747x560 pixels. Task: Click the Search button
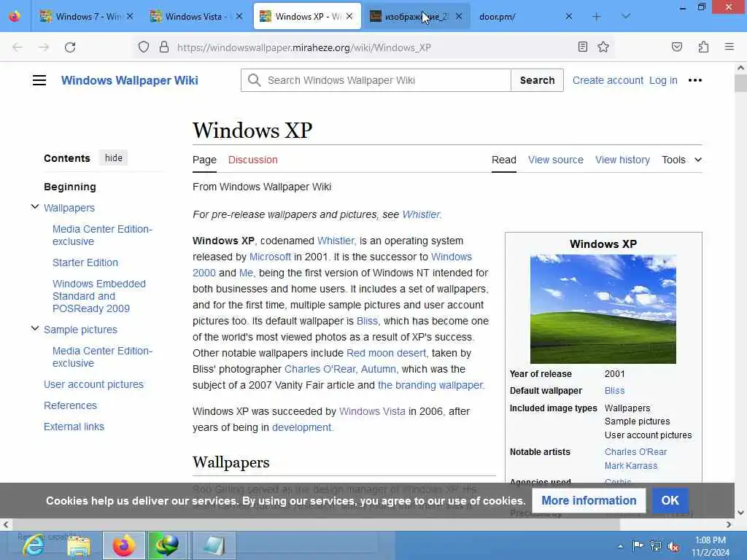coord(538,80)
